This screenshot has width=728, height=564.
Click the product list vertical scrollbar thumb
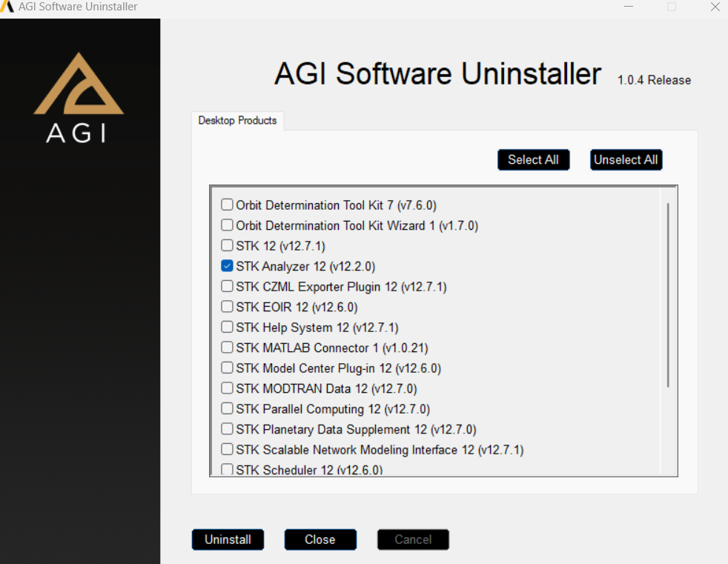tap(668, 295)
